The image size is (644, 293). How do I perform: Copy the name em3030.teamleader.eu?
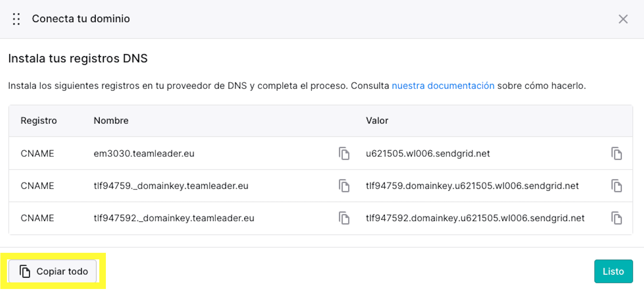[x=344, y=153]
